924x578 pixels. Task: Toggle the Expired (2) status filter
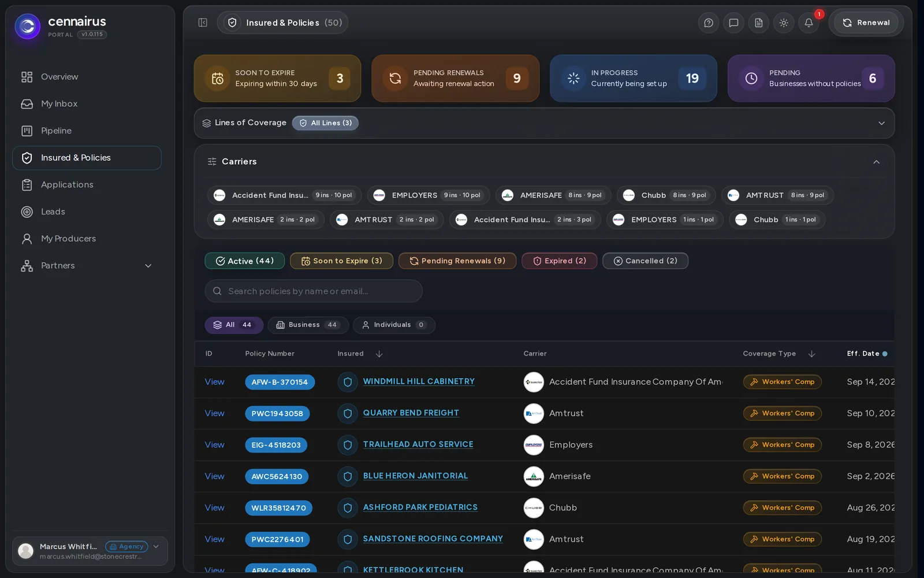(x=559, y=261)
